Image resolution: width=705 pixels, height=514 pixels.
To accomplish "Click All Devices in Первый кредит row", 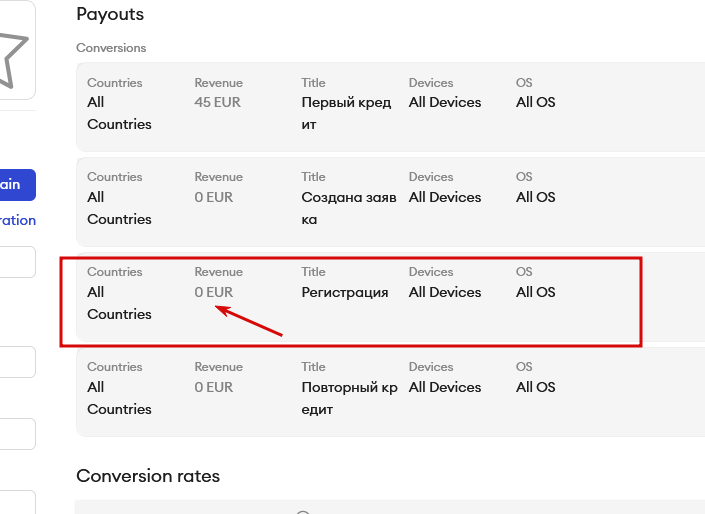I will pyautogui.click(x=445, y=102).
